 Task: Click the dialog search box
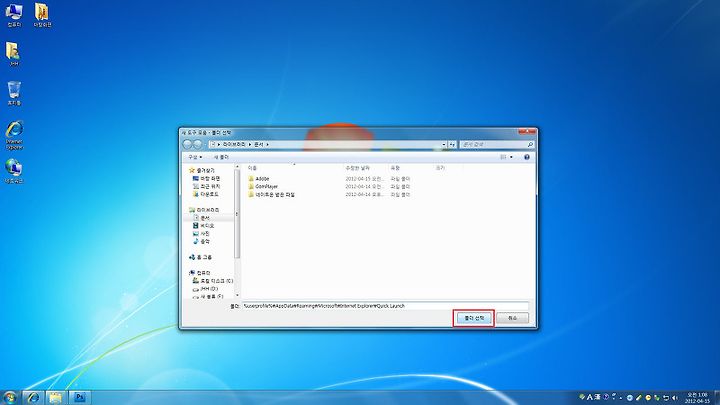click(x=497, y=144)
